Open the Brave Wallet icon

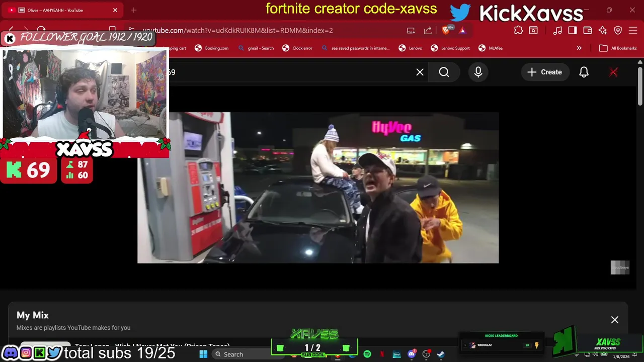coord(588,30)
